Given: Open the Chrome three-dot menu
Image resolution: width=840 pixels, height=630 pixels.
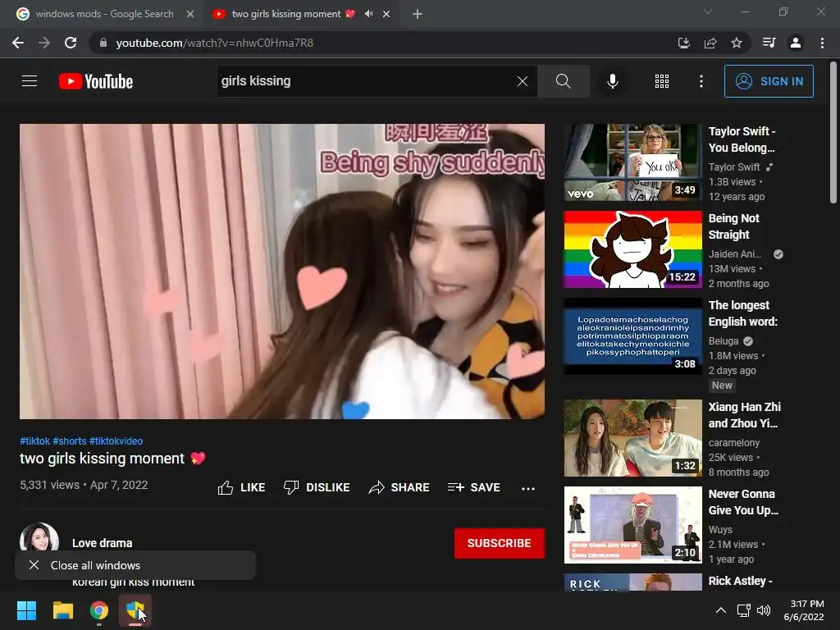Looking at the screenshot, I should 822,43.
